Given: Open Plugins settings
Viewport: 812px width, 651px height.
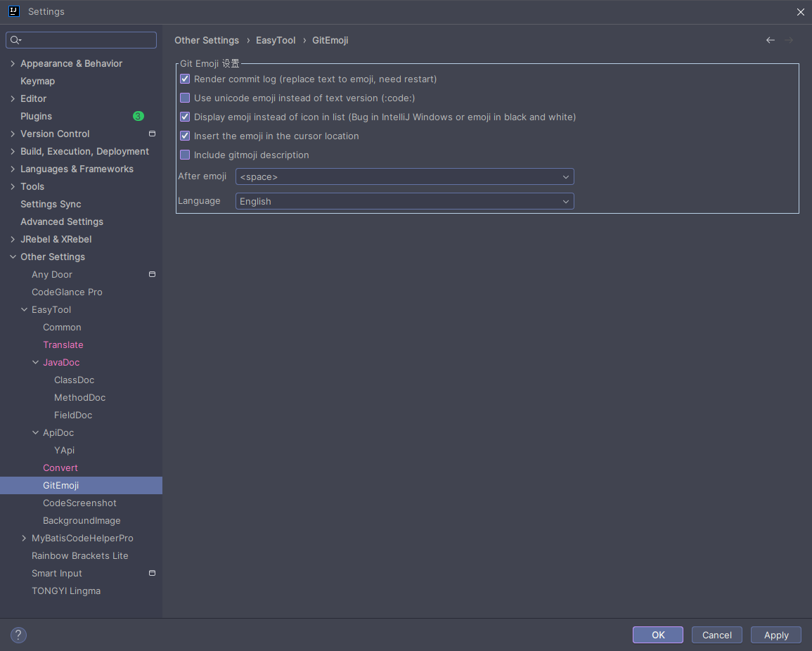Looking at the screenshot, I should 37,116.
